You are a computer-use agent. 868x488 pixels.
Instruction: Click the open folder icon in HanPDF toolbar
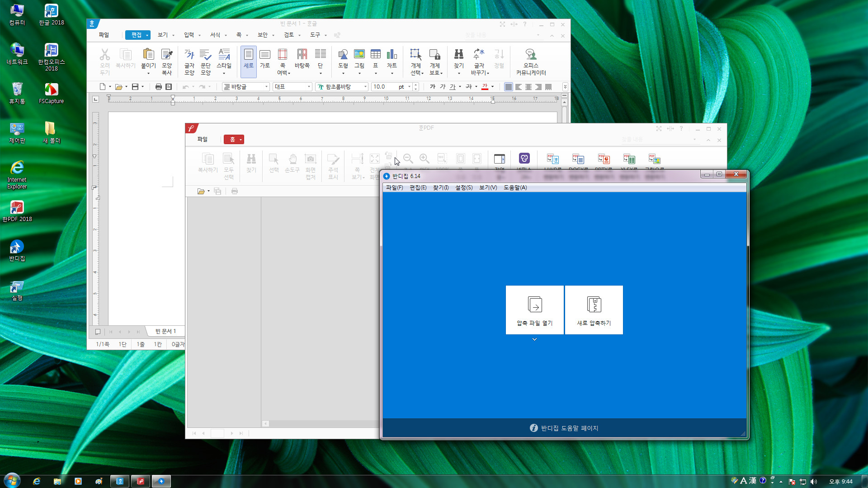201,192
